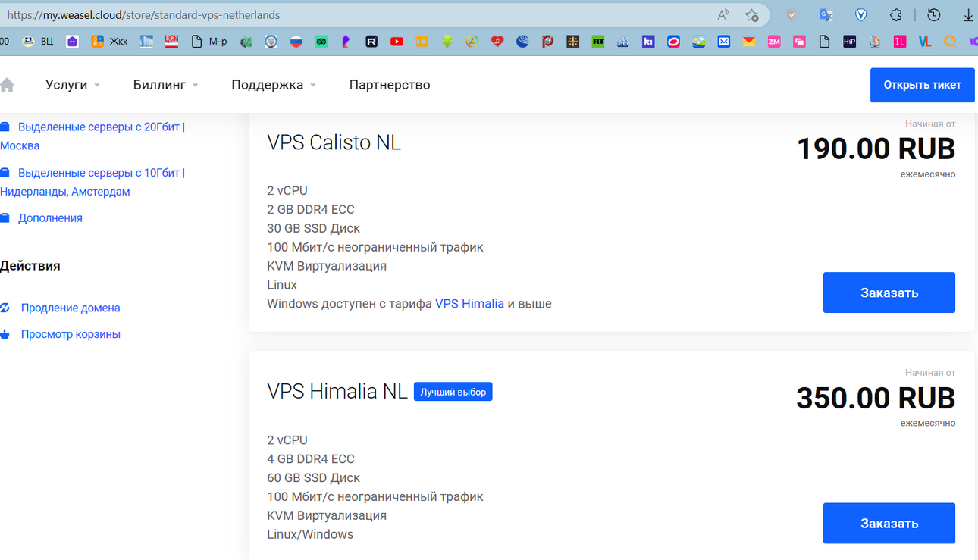Screen dimensions: 978x560
Task: Open the М-р bookmark
Action: [209, 42]
